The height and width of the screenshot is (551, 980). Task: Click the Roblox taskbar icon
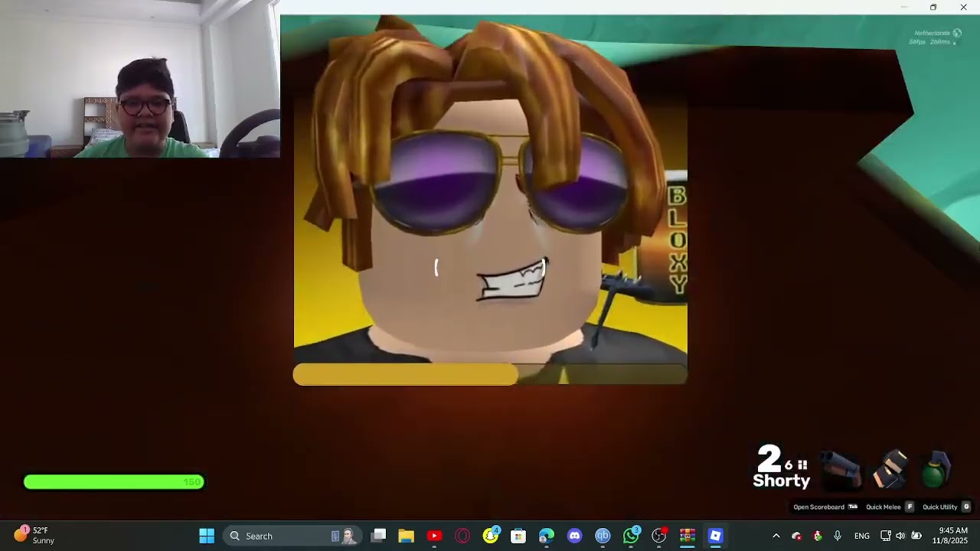(x=715, y=536)
